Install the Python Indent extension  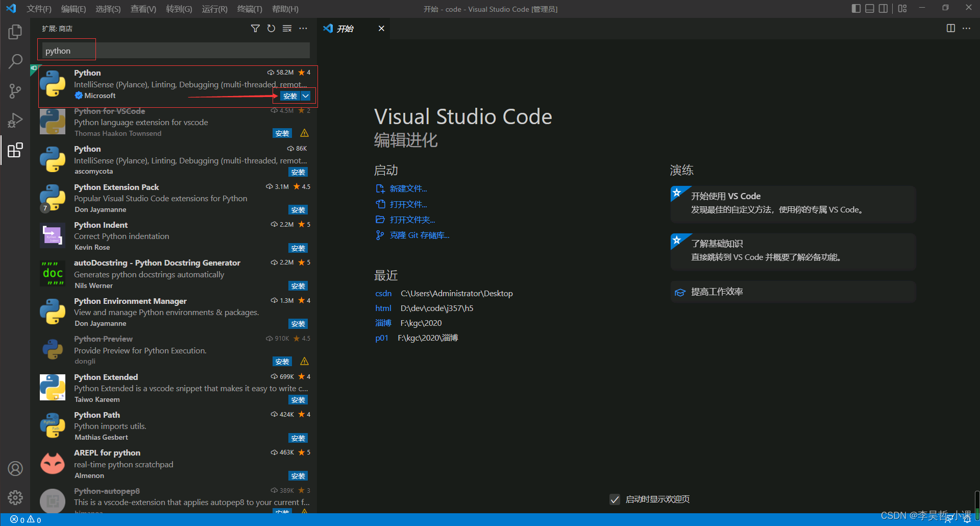298,248
